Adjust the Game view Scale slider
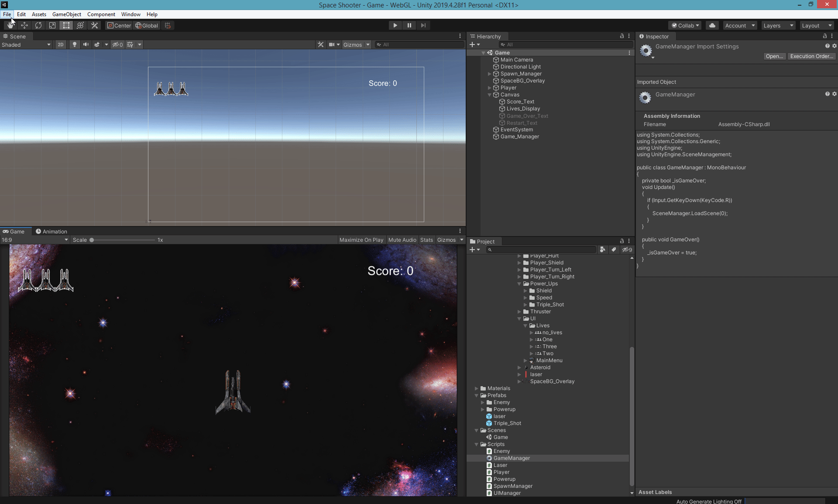 (92, 240)
